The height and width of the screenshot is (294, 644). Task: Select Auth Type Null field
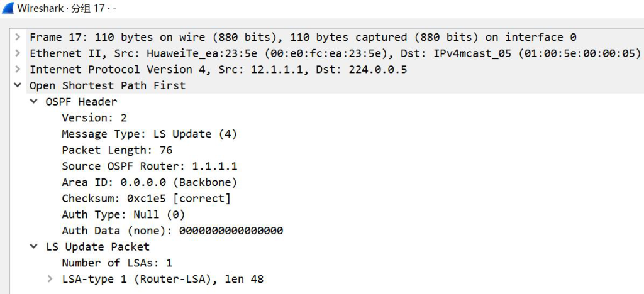tap(123, 214)
